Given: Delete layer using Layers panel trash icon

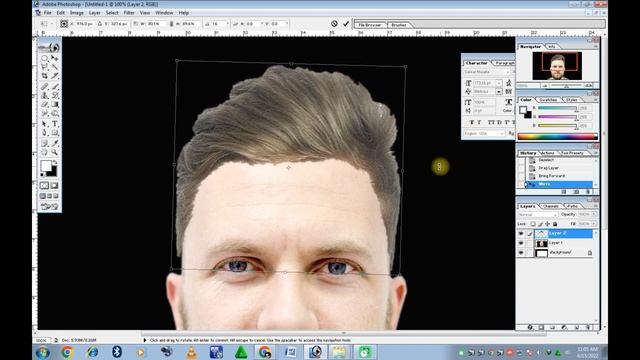Looking at the screenshot, I should click(588, 327).
